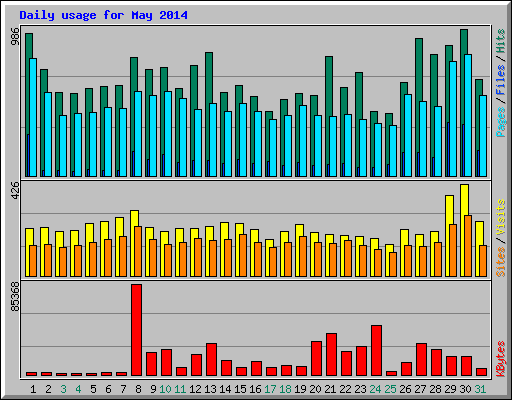Click green day label 17
Image resolution: width=512 pixels, height=400 pixels.
pyautogui.click(x=270, y=389)
